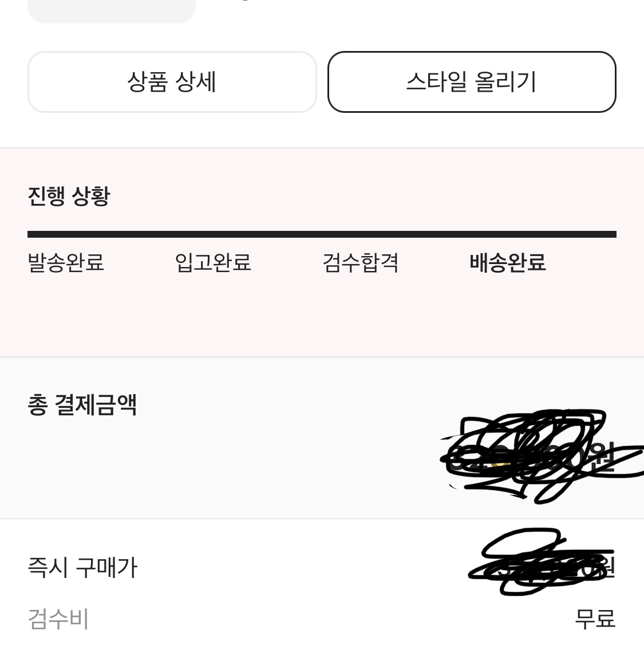Screen dimensions: 644x645
Task: Select the gray product thumbnail placeholder
Action: tap(112, 11)
